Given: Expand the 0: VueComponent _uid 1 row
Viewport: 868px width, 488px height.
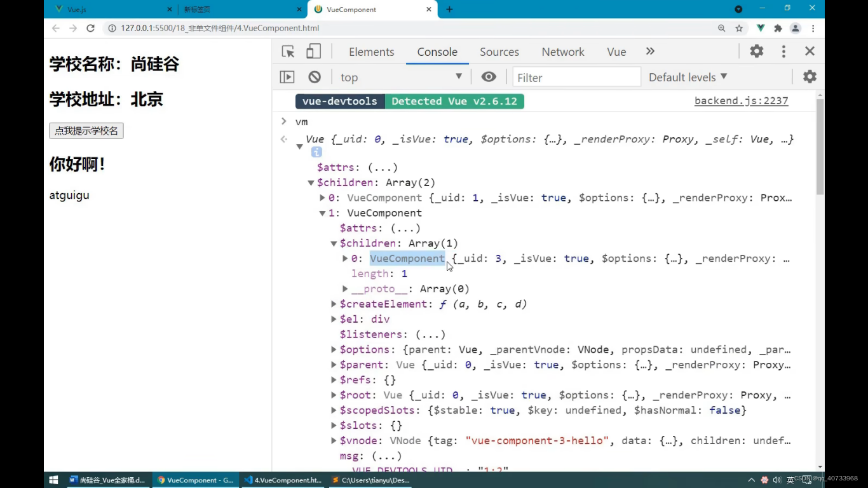Looking at the screenshot, I should [x=322, y=198].
